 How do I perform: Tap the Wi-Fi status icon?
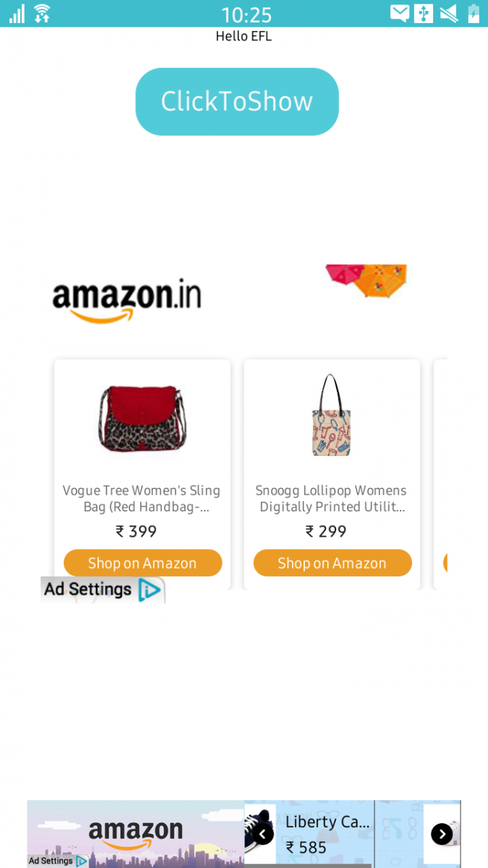click(42, 13)
